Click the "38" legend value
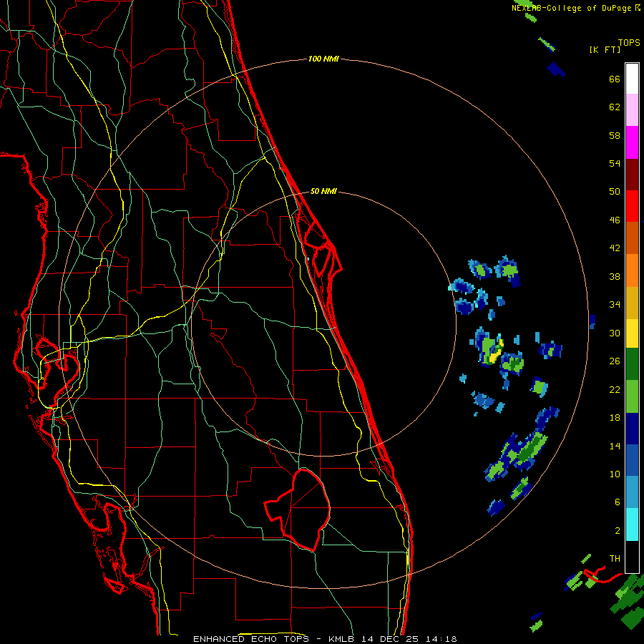This screenshot has width=644, height=644. tap(615, 276)
